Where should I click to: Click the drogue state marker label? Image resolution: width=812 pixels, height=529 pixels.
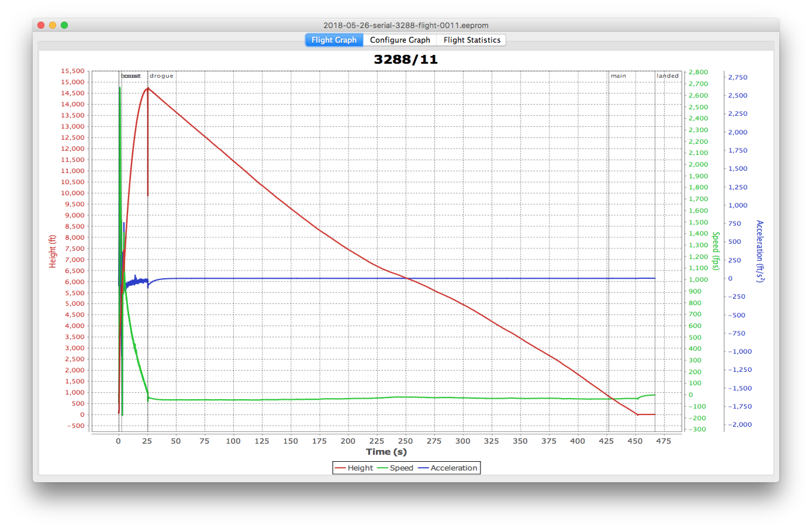click(x=161, y=76)
